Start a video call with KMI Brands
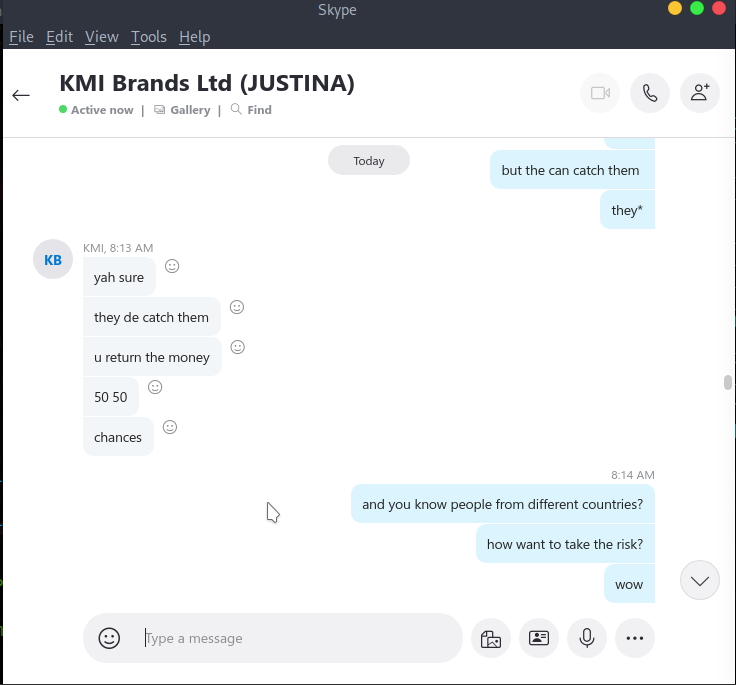 click(x=600, y=93)
